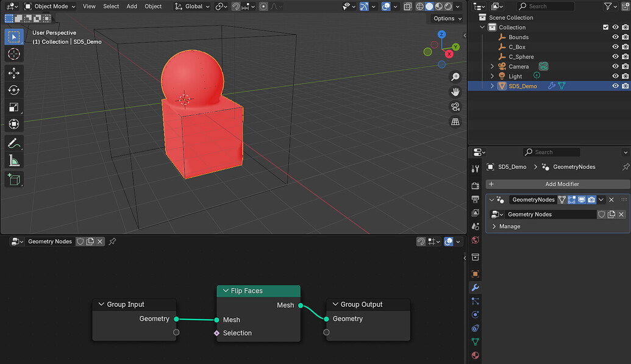The height and width of the screenshot is (364, 631).
Task: Open the Object Data mesh tab
Action: tap(476, 342)
